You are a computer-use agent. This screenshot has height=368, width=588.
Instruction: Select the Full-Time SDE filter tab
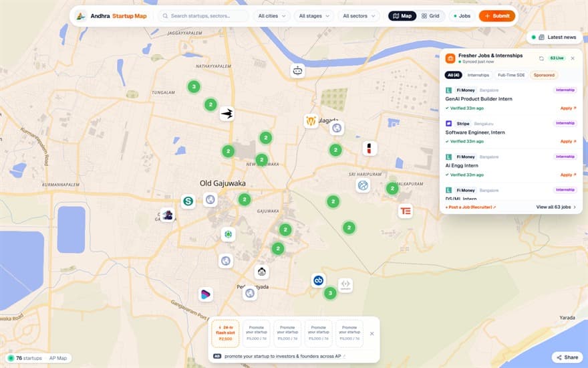[x=511, y=75]
